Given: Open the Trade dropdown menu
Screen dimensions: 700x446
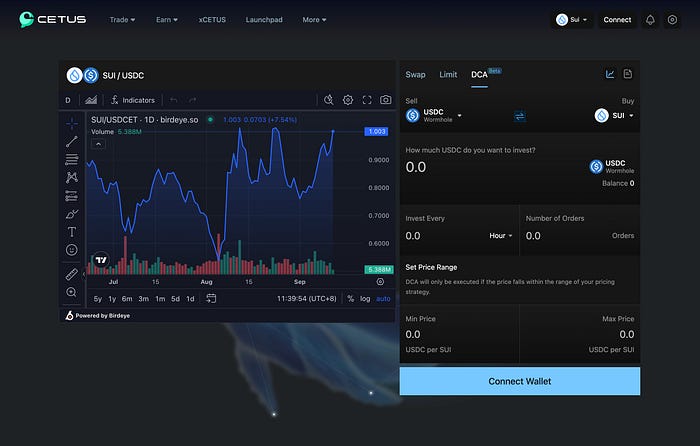Looking at the screenshot, I should point(122,20).
